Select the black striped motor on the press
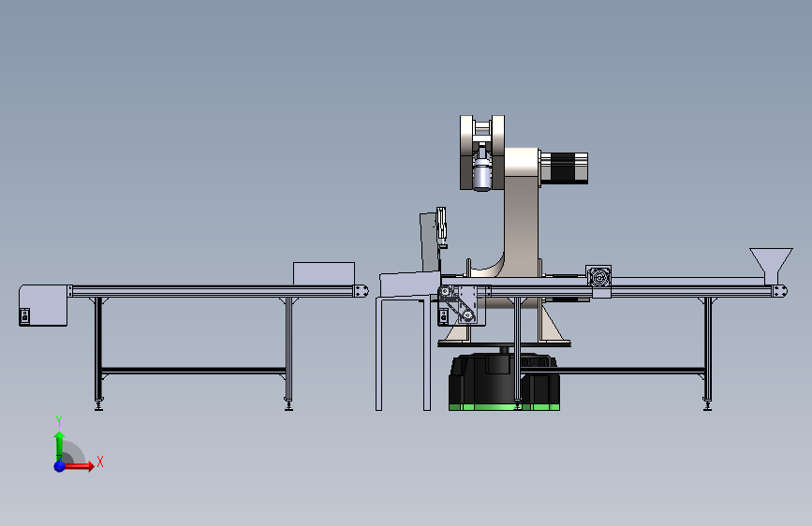 (564, 168)
